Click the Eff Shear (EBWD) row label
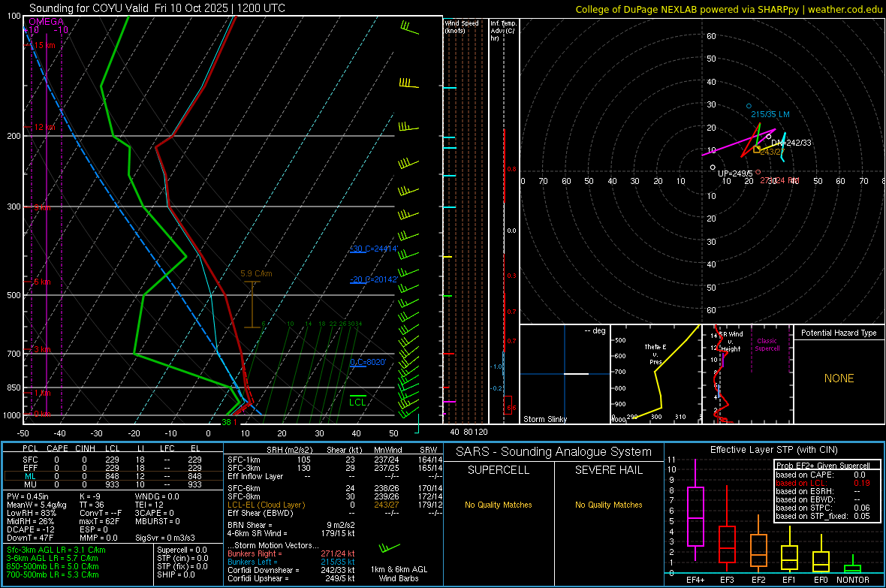Screen dimensions: 886x588 (x=261, y=514)
